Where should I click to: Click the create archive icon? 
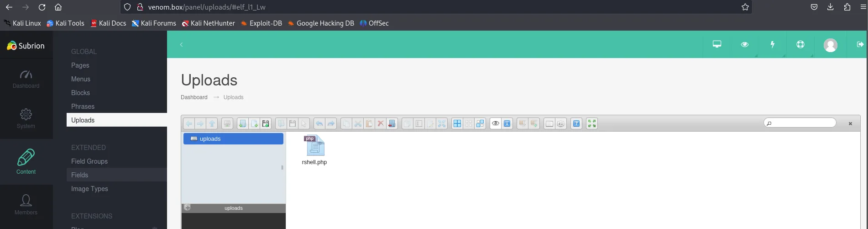tap(534, 123)
